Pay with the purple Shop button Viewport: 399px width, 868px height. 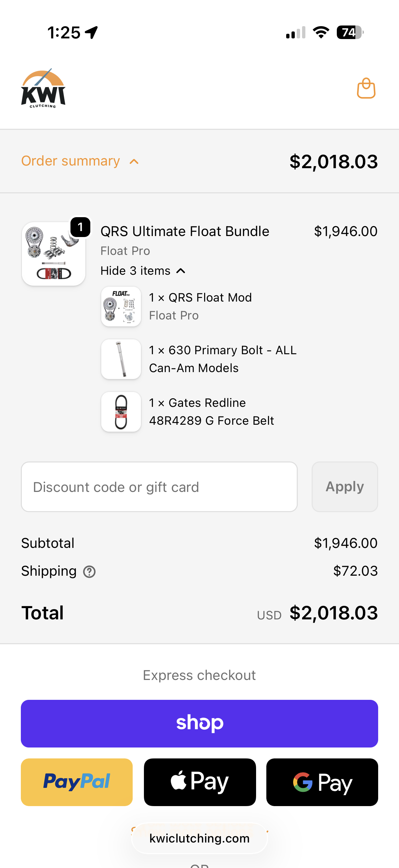(199, 723)
